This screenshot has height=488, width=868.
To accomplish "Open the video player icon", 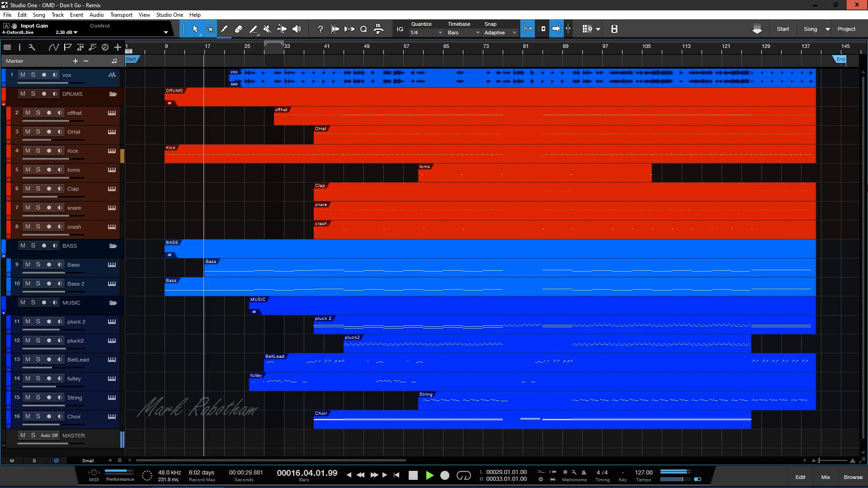I will point(614,29).
